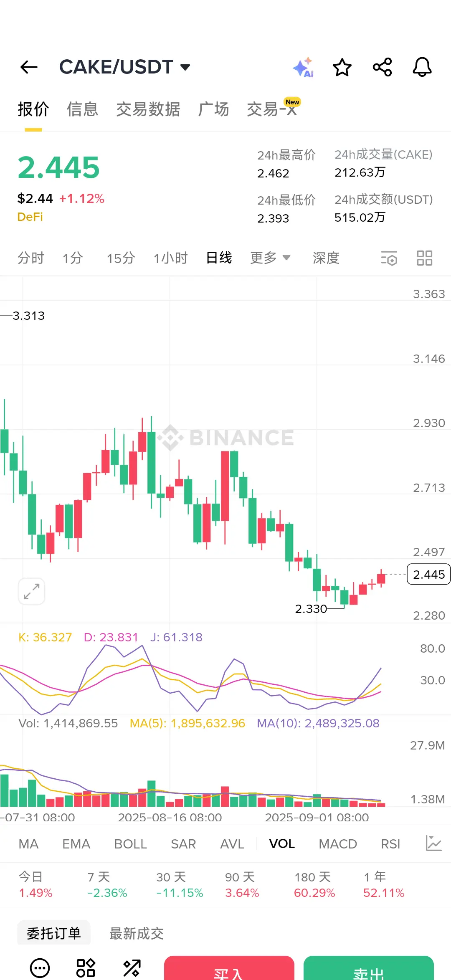Toggle the BOLL indicator
This screenshot has width=451, height=980.
(130, 844)
